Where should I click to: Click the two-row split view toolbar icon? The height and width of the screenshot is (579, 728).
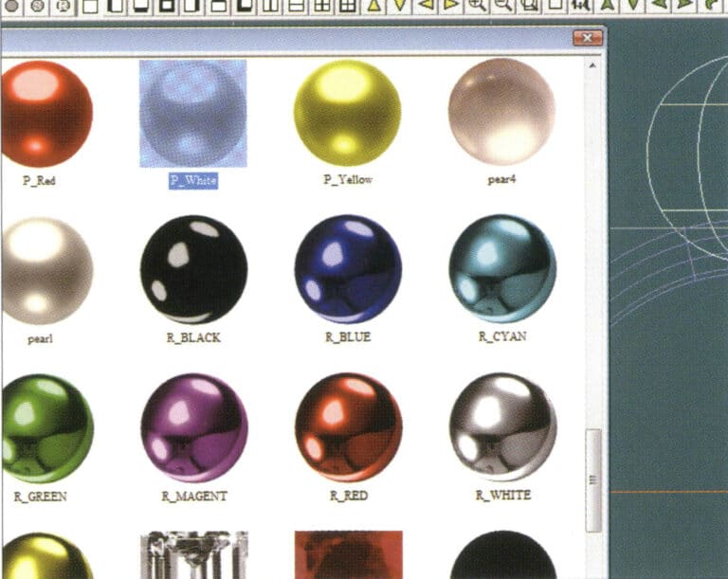pos(296,5)
